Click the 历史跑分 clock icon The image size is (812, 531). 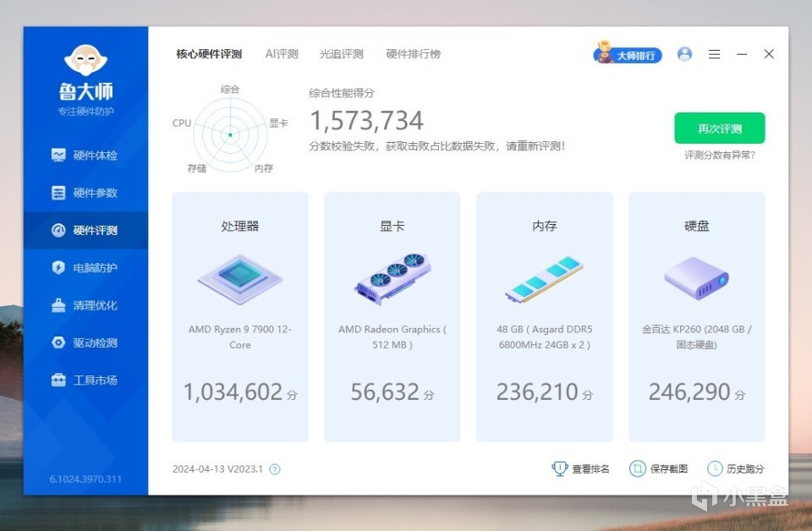click(x=715, y=469)
